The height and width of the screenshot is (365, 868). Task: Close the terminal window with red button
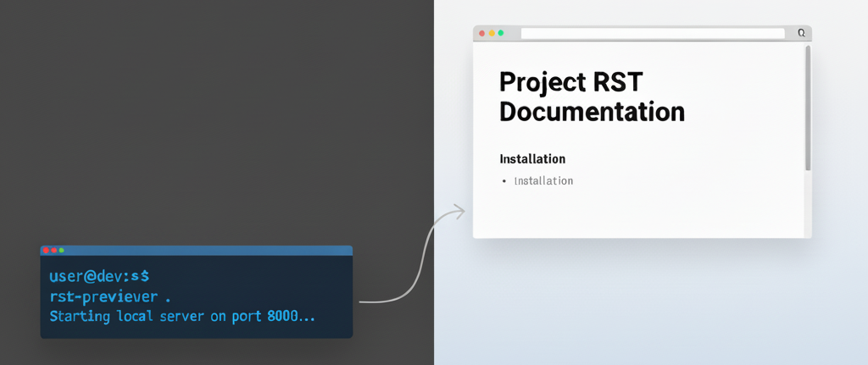[46, 251]
